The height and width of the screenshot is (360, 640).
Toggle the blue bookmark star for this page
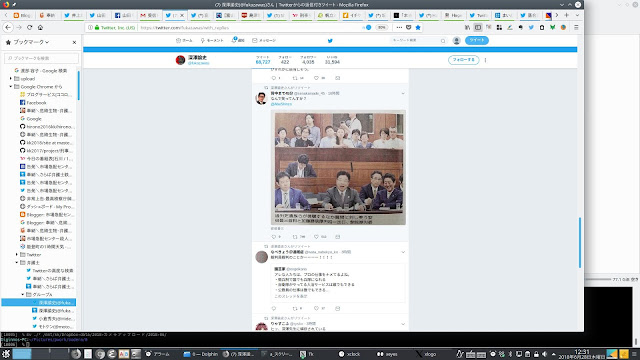(418, 27)
